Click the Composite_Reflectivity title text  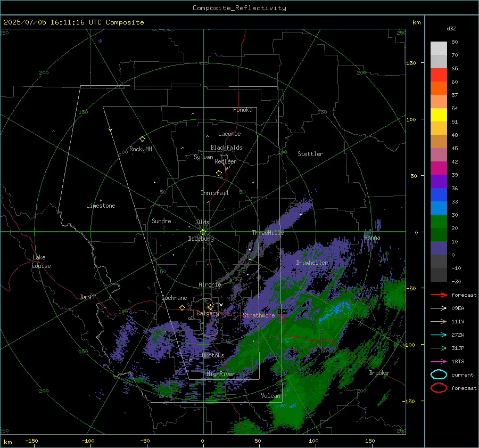click(239, 8)
